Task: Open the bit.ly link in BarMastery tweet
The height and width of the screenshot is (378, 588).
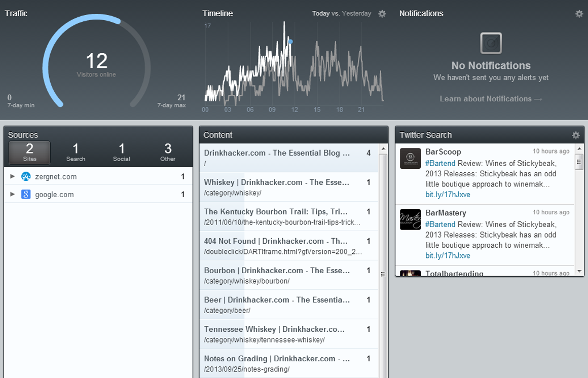Action: pyautogui.click(x=448, y=256)
